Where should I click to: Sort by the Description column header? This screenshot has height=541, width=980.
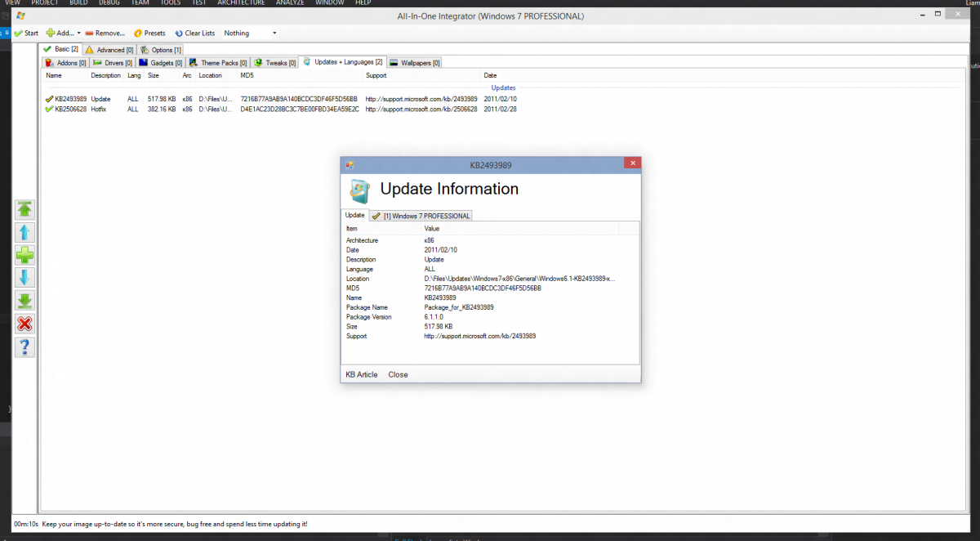point(106,75)
